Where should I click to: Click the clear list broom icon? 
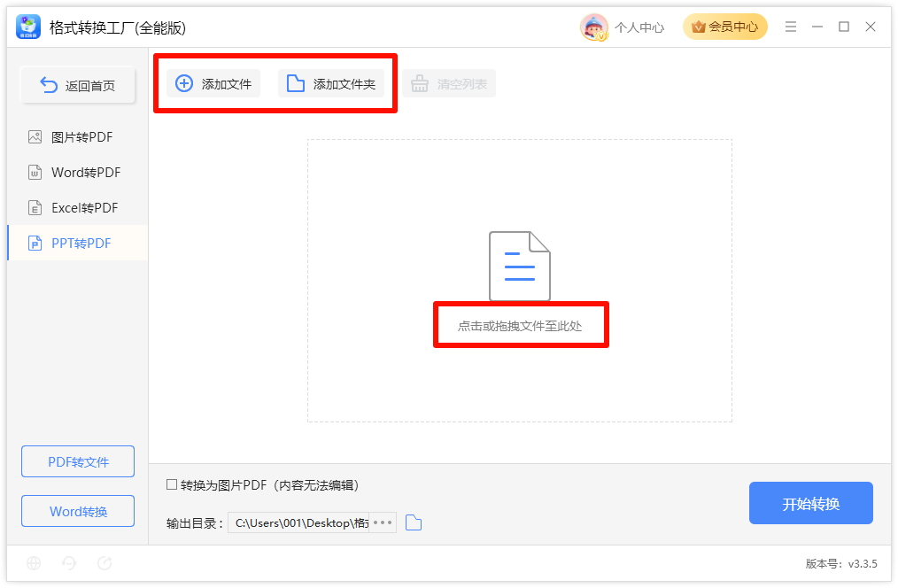(x=420, y=83)
